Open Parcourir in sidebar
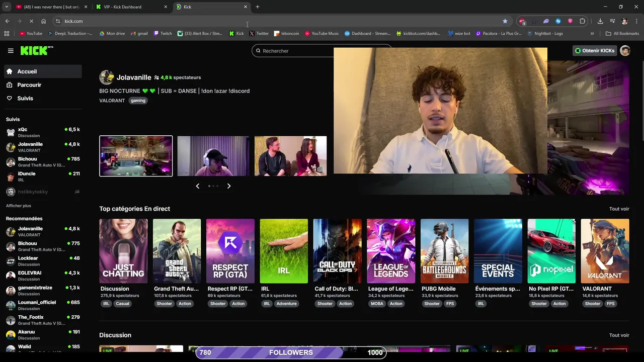644x362 pixels. 43,85
